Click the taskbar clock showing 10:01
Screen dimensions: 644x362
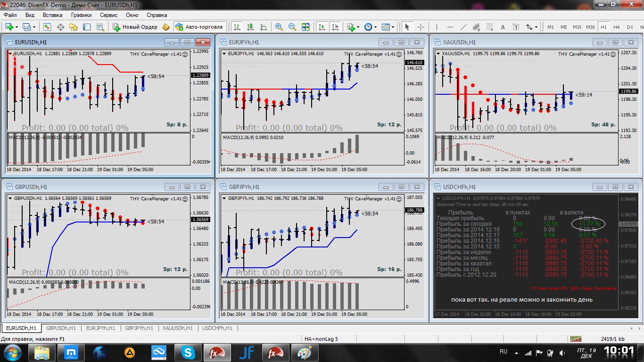point(619,351)
